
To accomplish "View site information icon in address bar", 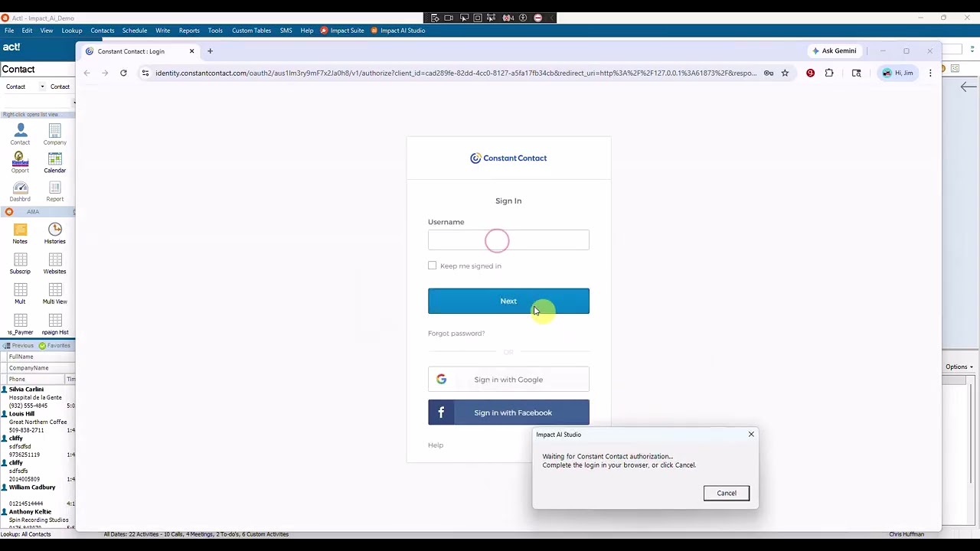I will [145, 73].
